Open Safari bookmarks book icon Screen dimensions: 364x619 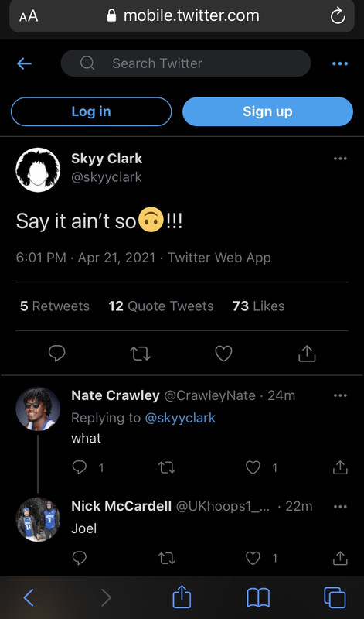point(258,597)
